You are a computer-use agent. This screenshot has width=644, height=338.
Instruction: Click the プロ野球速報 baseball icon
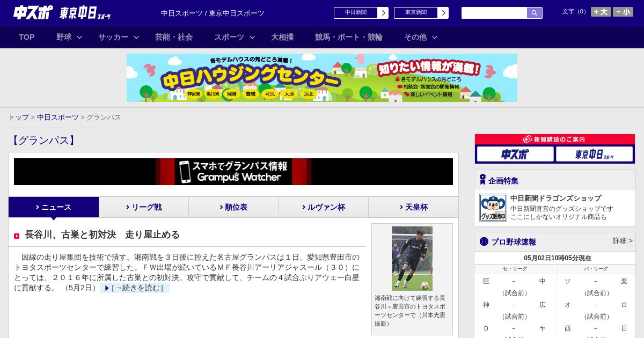coord(484,241)
